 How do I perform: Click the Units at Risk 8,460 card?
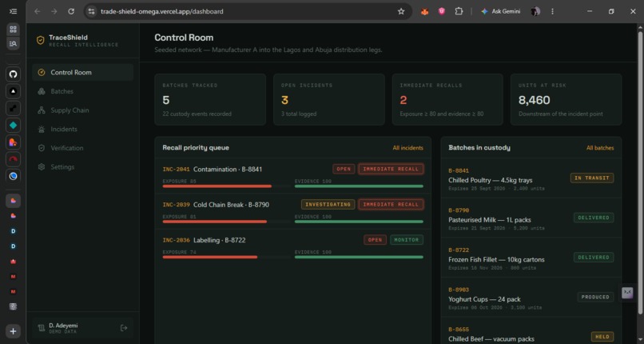coord(566,99)
